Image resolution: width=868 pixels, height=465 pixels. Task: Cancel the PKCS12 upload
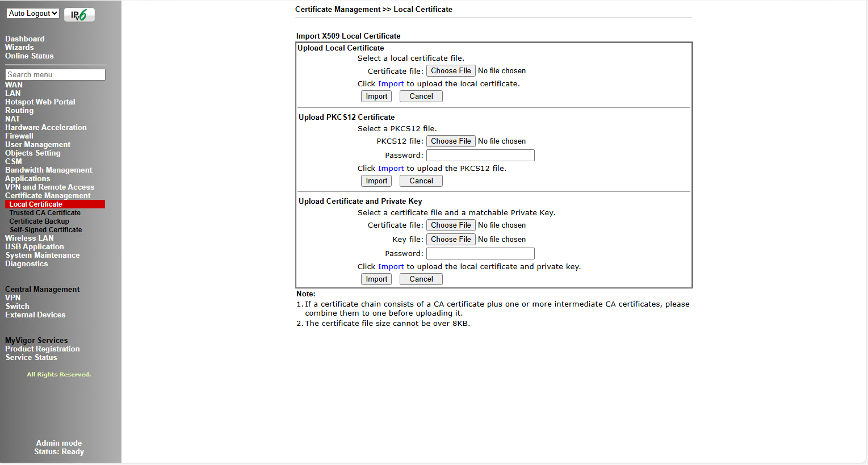421,181
